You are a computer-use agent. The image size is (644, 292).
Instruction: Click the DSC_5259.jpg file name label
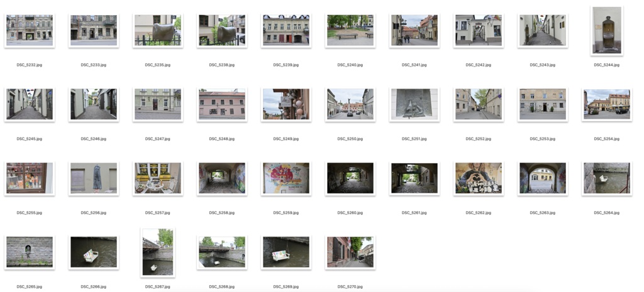click(x=286, y=213)
